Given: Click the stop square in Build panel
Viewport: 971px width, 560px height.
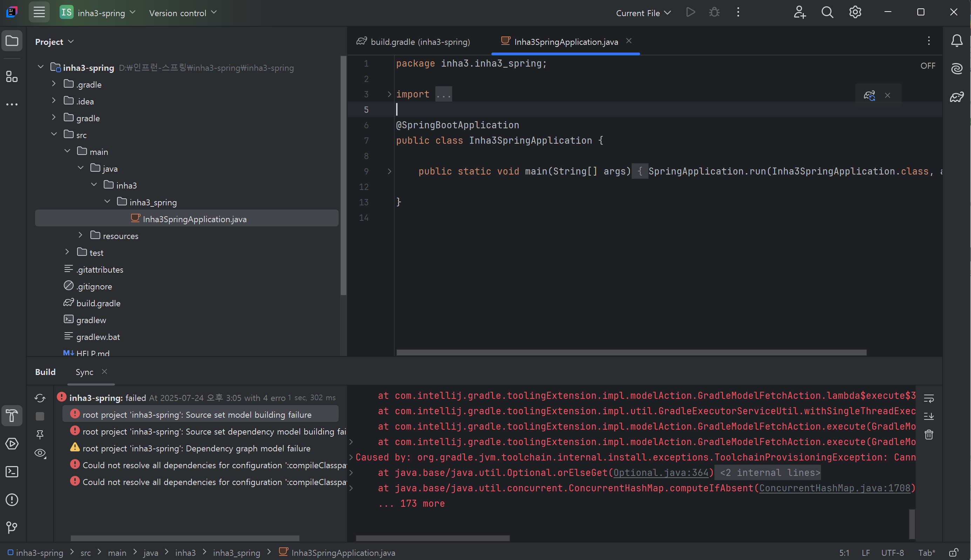Looking at the screenshot, I should 40,417.
